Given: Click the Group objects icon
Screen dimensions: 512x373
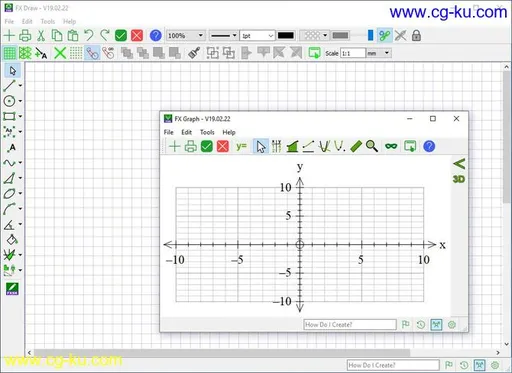Looking at the screenshot, I should point(213,53).
